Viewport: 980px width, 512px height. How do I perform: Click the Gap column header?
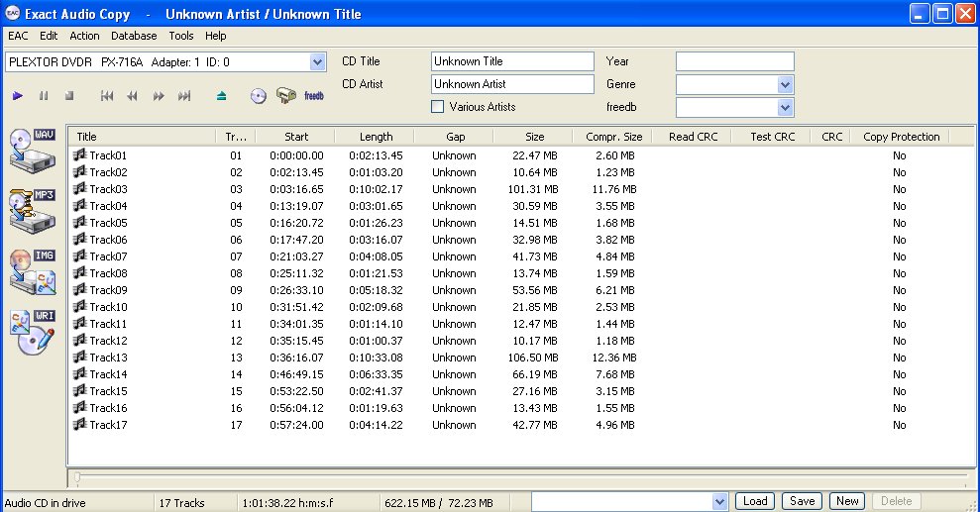[455, 137]
